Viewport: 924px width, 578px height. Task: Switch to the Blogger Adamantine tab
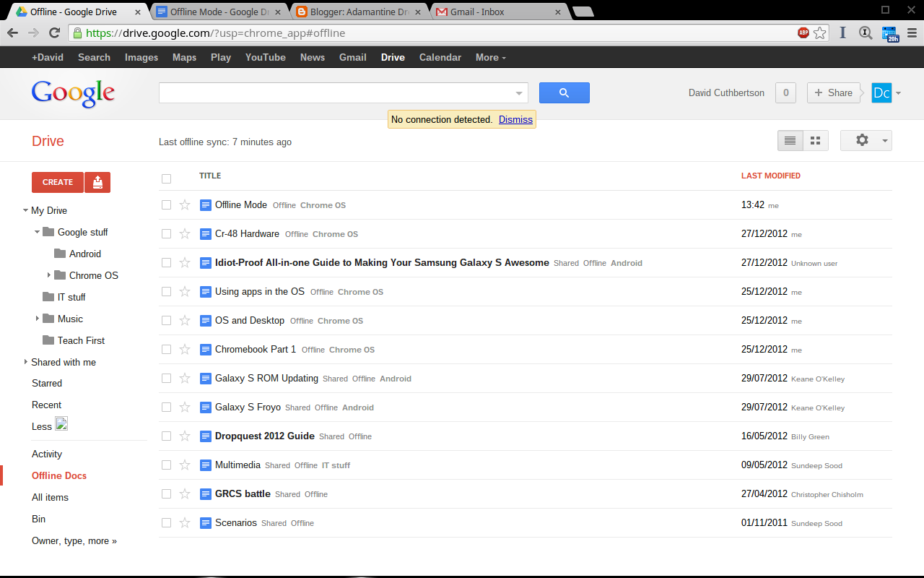[359, 12]
